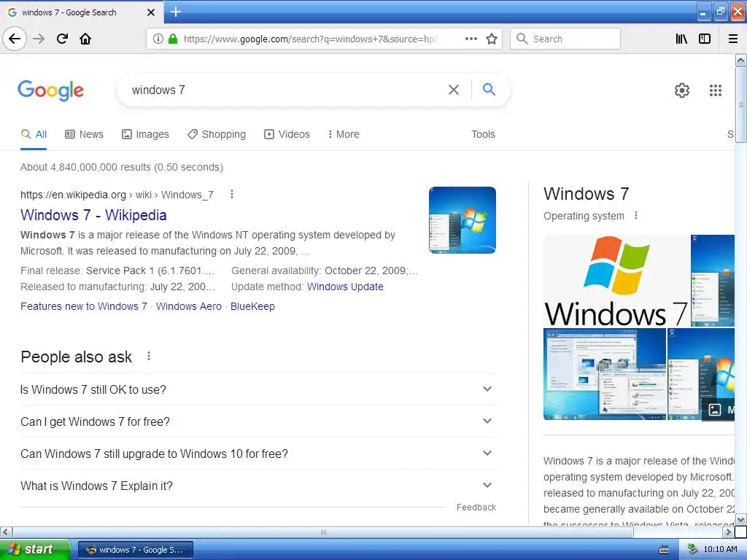The width and height of the screenshot is (747, 560).
Task: Expand 'Can Windows 7 still upgrade to Windows 10'
Action: click(x=258, y=454)
